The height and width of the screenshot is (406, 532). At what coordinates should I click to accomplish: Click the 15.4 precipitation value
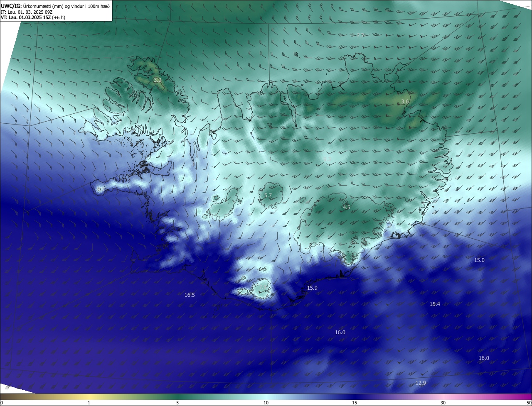435,304
